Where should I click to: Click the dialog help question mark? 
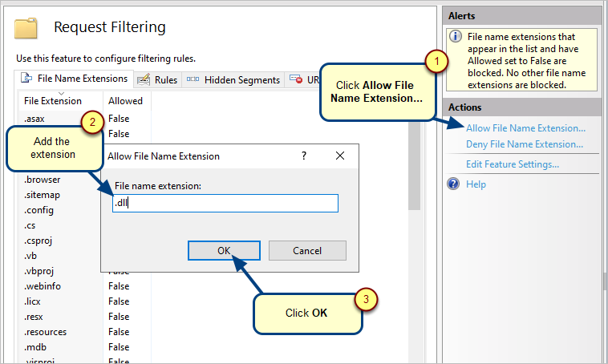(304, 156)
